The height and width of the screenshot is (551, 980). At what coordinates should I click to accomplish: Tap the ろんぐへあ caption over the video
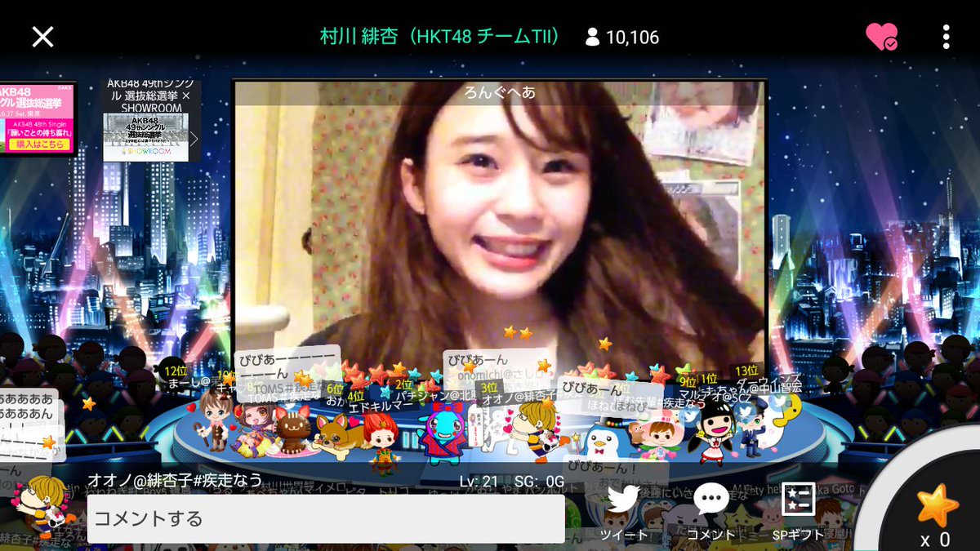click(x=500, y=91)
